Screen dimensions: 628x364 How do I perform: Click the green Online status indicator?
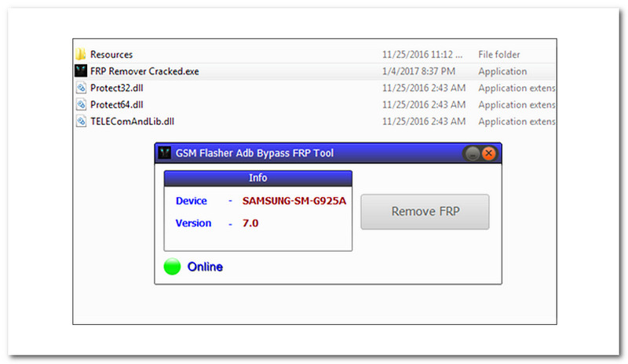[x=172, y=267]
